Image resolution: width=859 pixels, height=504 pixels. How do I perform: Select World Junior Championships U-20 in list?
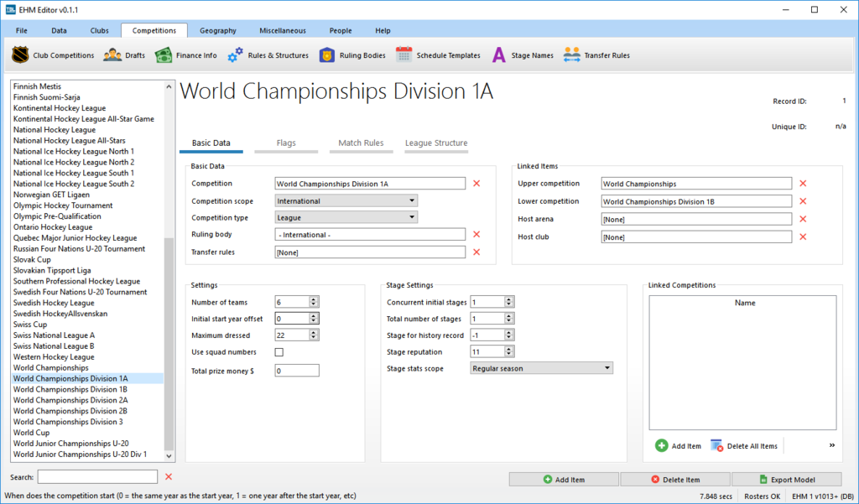coord(87,444)
